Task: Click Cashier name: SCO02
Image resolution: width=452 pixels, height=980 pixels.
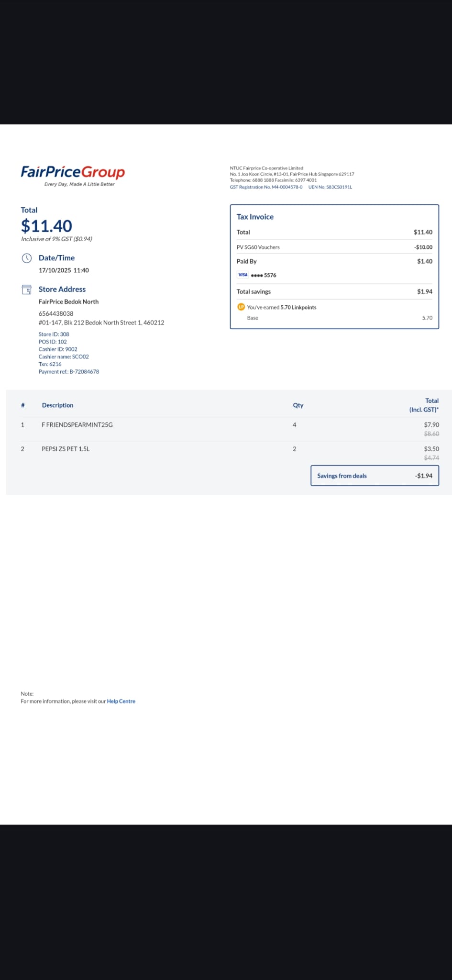Action: click(x=64, y=356)
